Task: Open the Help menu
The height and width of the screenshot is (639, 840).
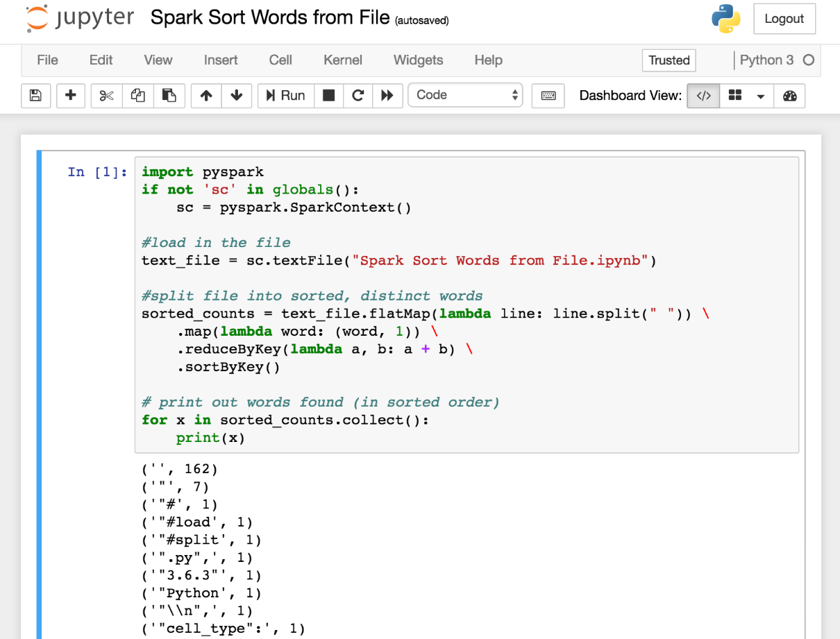Action: 489,60
